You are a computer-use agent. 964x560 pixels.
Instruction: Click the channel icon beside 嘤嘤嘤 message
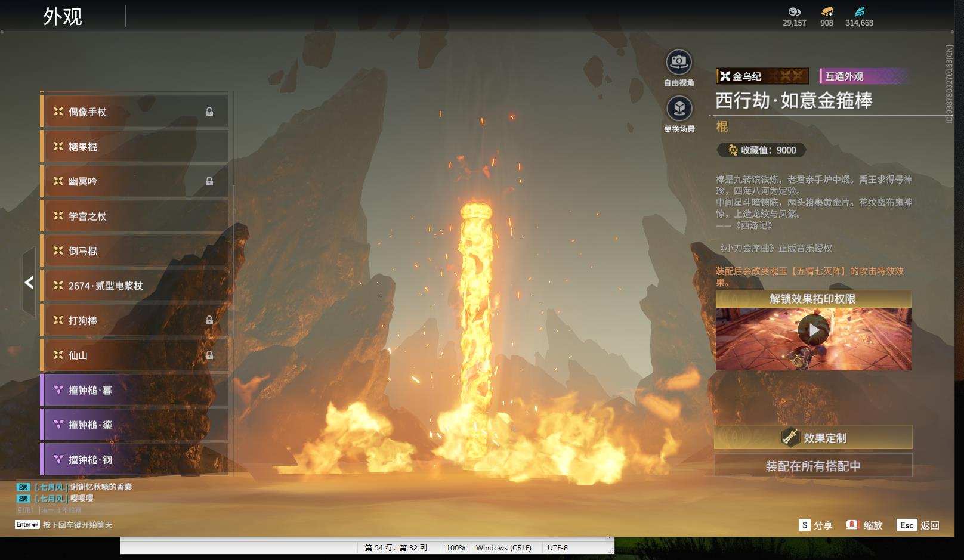point(23,499)
